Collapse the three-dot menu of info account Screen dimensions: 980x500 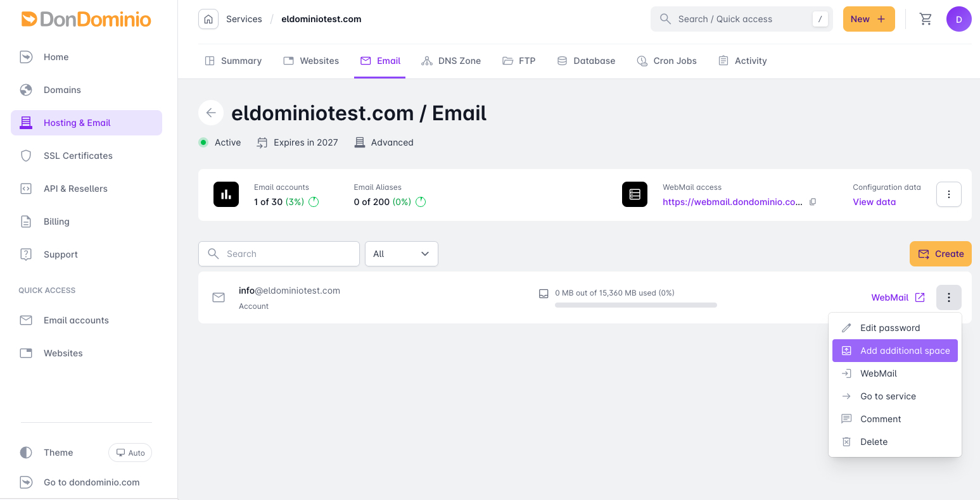[948, 297]
